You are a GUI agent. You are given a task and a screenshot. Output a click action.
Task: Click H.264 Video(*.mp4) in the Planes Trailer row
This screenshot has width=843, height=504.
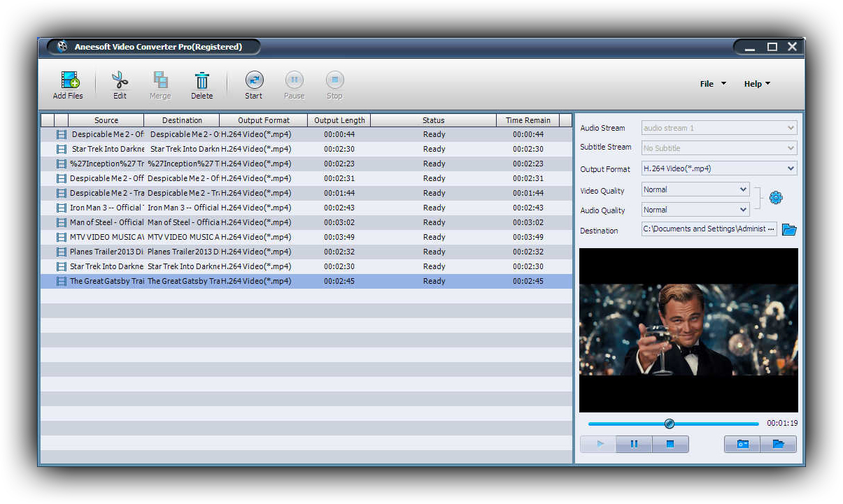(256, 252)
